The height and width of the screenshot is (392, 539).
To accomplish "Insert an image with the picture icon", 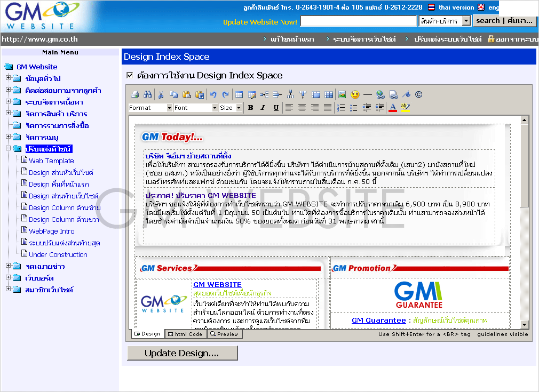I will (342, 94).
